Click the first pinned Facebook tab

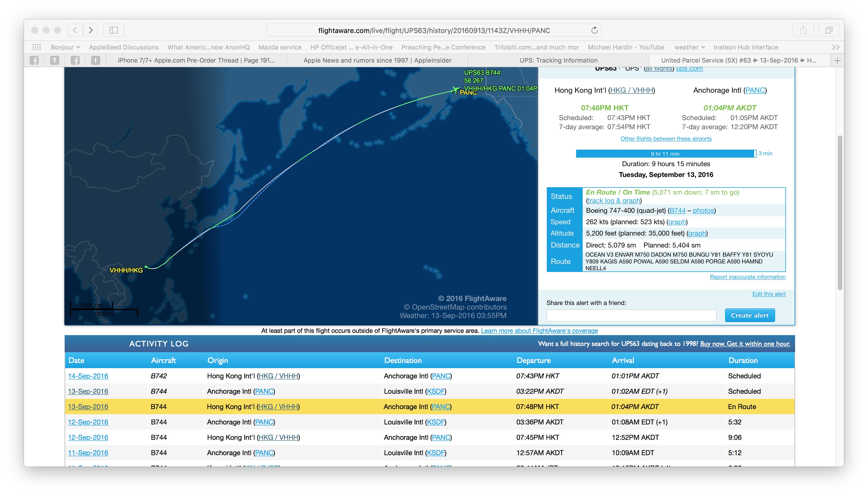point(34,61)
